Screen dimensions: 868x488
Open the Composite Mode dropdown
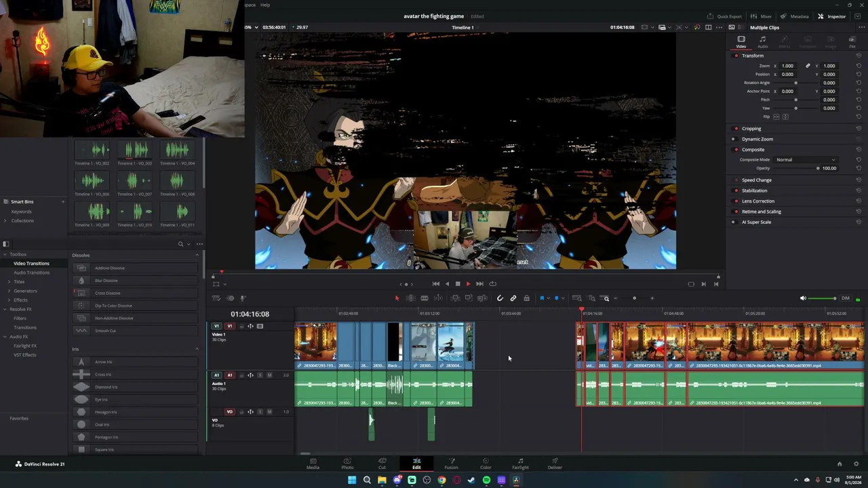point(806,160)
